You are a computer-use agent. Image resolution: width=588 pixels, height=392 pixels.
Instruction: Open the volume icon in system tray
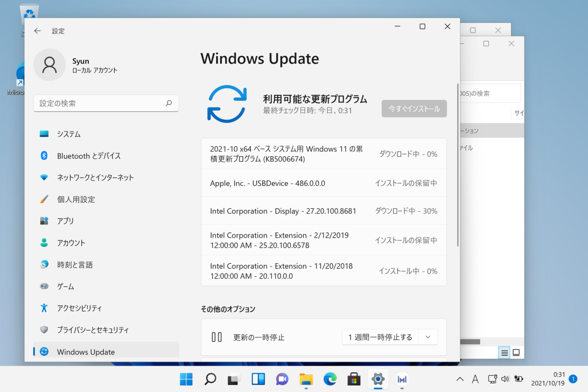(x=505, y=379)
